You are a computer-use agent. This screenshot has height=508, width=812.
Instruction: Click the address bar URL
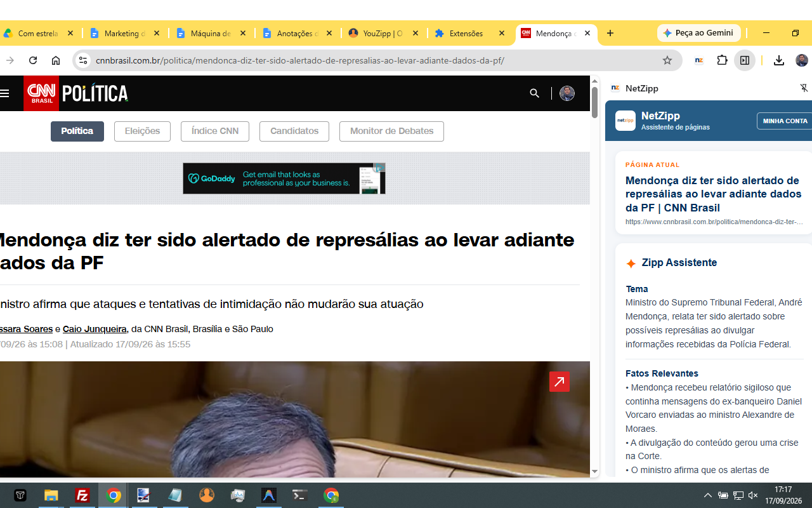click(x=300, y=60)
